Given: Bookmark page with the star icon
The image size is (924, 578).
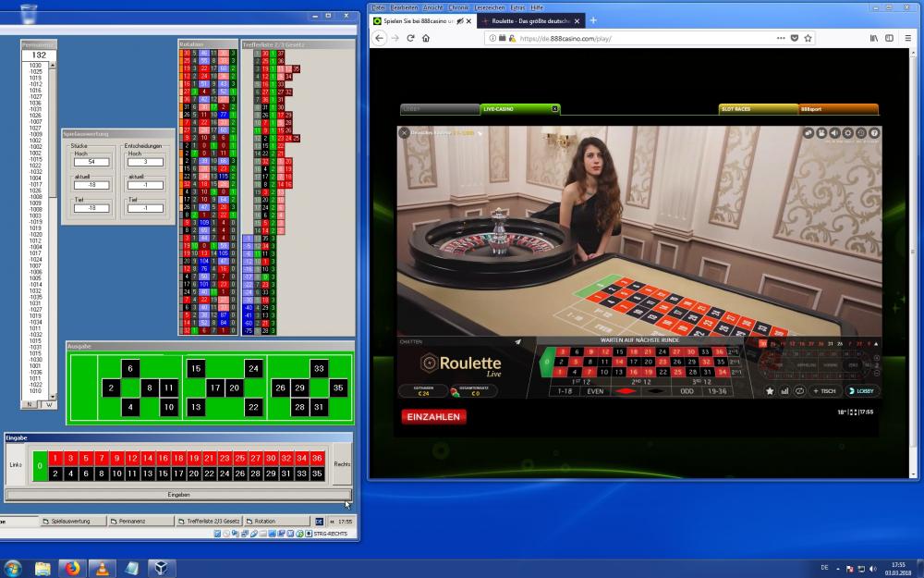Looking at the screenshot, I should (808, 38).
